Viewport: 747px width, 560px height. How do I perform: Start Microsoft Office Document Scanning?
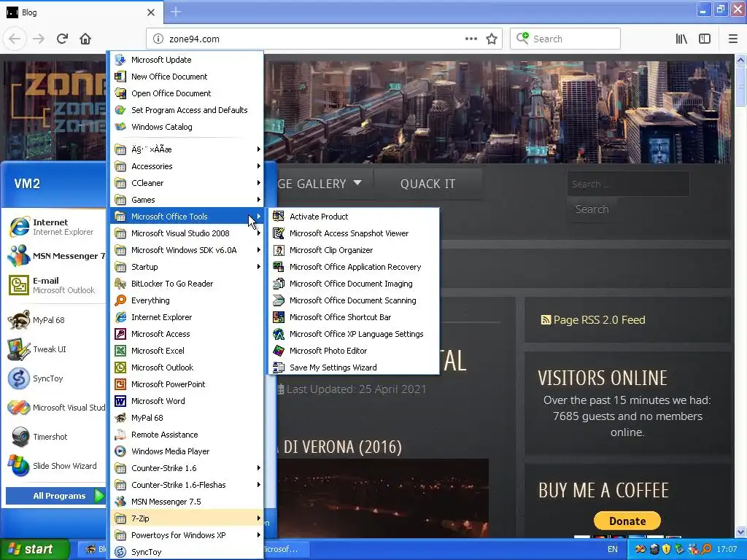pyautogui.click(x=354, y=300)
